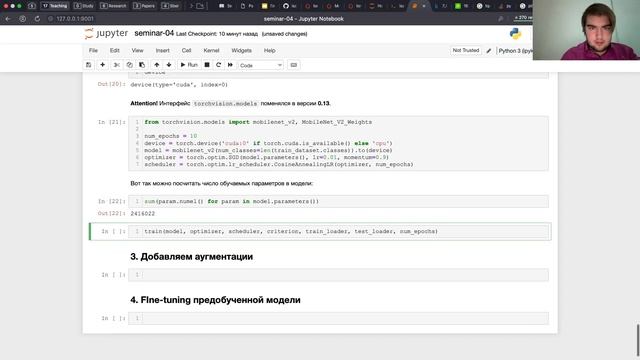
Task: Click the page vertical scrollbar thumb
Action: (x=637, y=340)
